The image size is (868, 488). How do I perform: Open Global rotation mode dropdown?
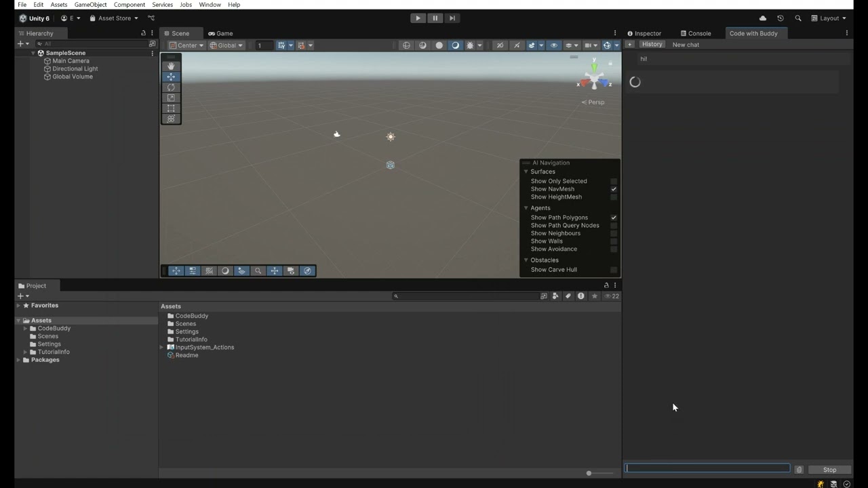(x=226, y=45)
